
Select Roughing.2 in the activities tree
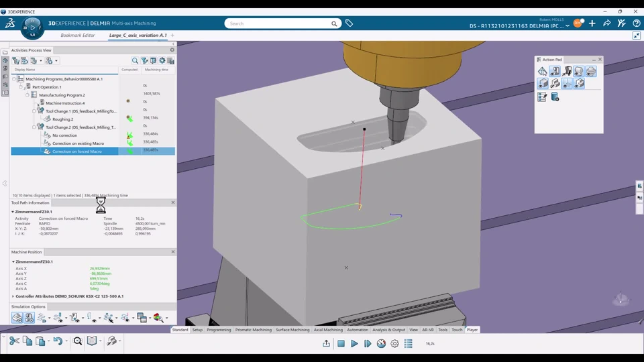[63, 119]
